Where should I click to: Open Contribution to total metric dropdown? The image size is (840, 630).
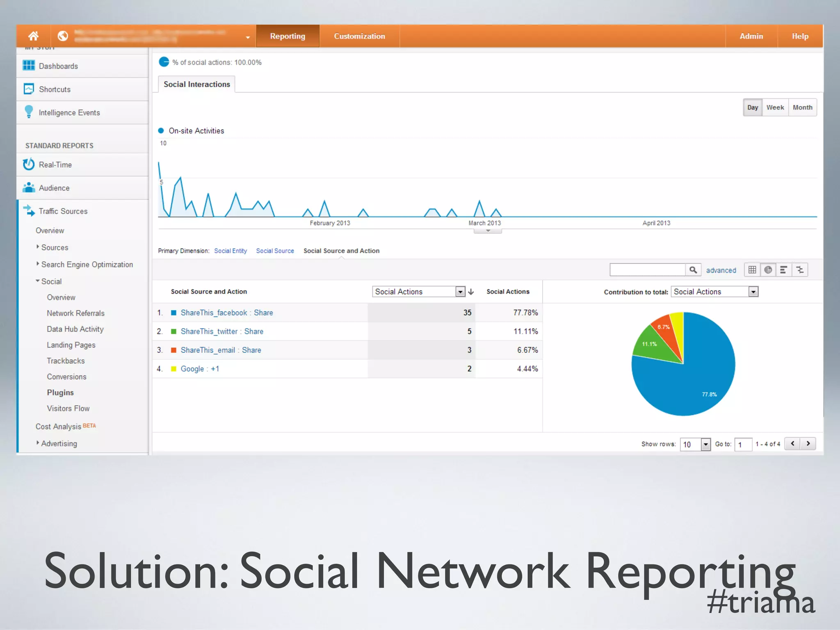pos(715,292)
